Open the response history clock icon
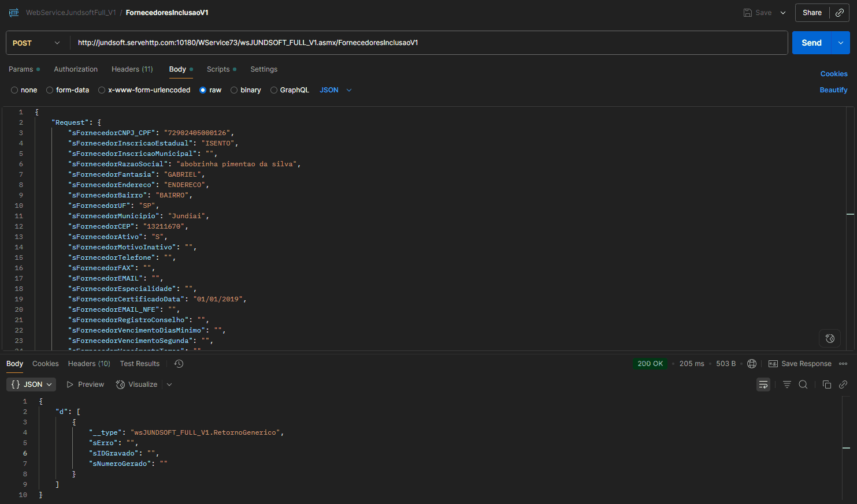The height and width of the screenshot is (504, 857). click(x=179, y=364)
